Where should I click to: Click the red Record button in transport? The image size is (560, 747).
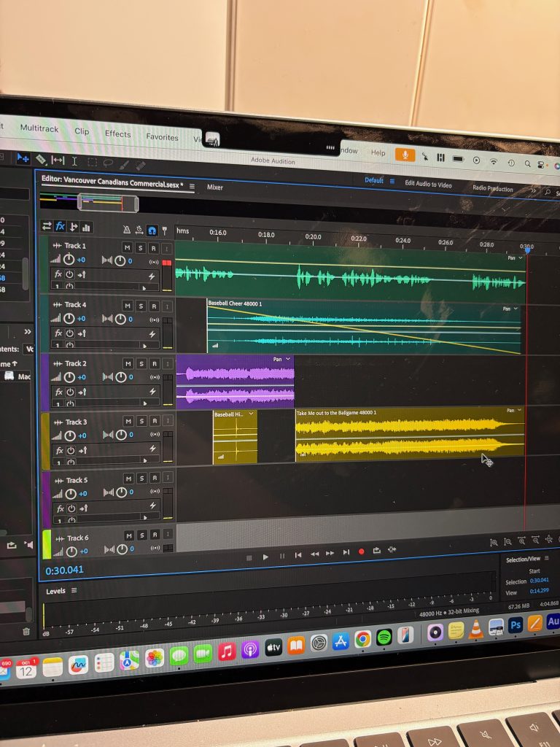(x=361, y=552)
